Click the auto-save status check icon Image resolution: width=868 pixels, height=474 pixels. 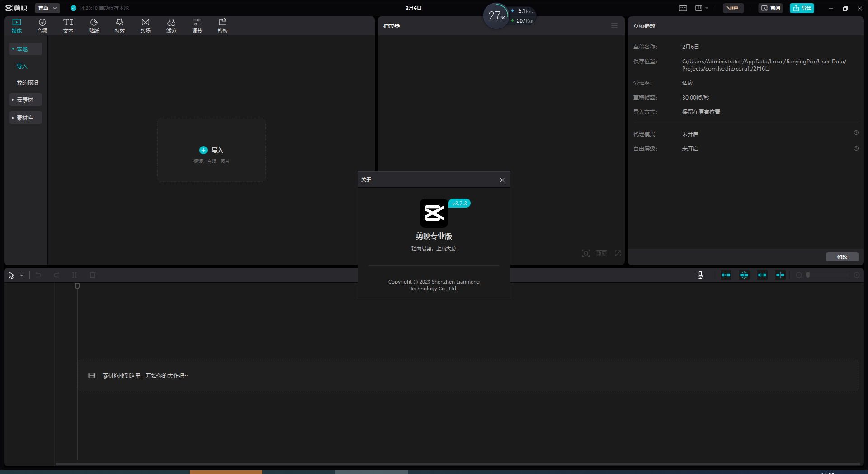[73, 8]
